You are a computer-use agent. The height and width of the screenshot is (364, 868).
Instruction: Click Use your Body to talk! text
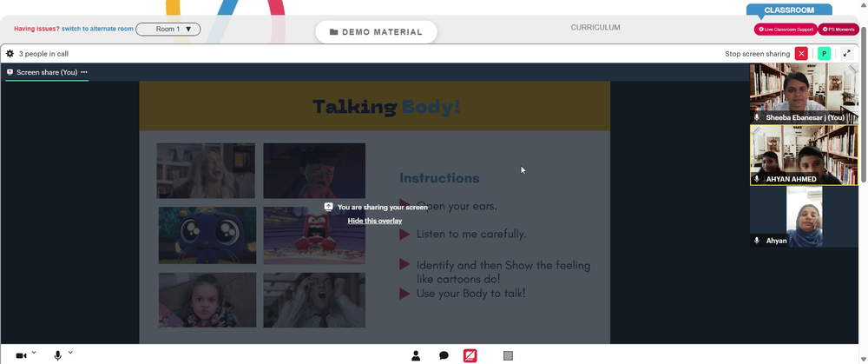[470, 293]
